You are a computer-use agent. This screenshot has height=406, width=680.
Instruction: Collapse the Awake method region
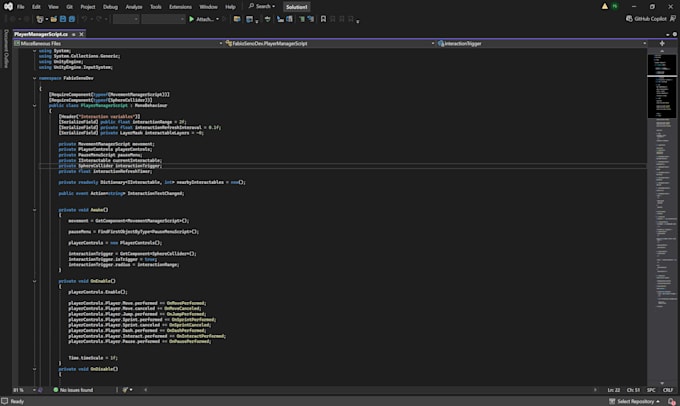coord(35,210)
